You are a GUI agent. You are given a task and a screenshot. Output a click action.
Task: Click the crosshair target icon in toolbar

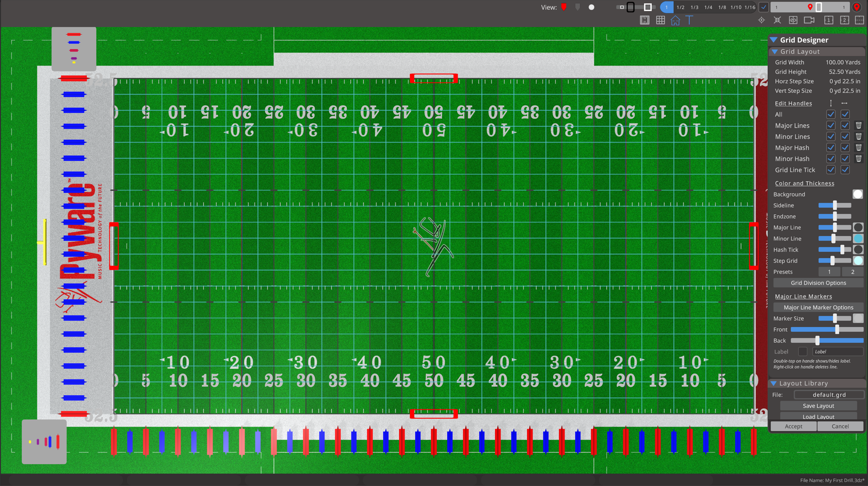[761, 20]
